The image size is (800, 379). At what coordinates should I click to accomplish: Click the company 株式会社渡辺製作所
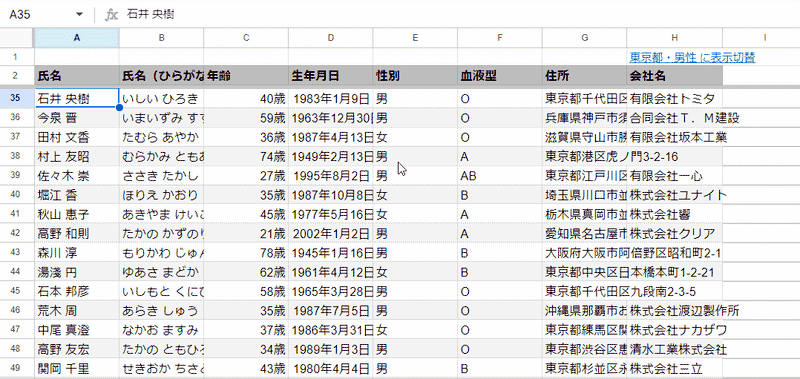674,311
